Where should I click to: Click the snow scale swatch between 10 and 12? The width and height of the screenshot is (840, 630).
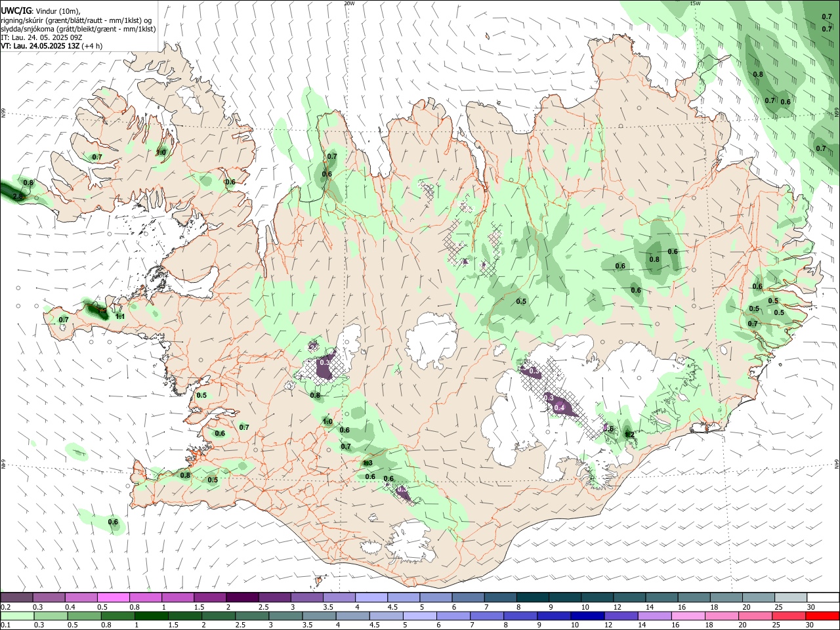point(597,598)
